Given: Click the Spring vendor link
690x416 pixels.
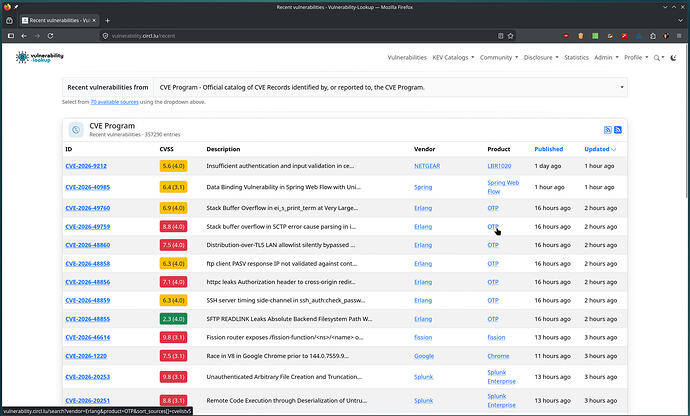Looking at the screenshot, I should 423,187.
